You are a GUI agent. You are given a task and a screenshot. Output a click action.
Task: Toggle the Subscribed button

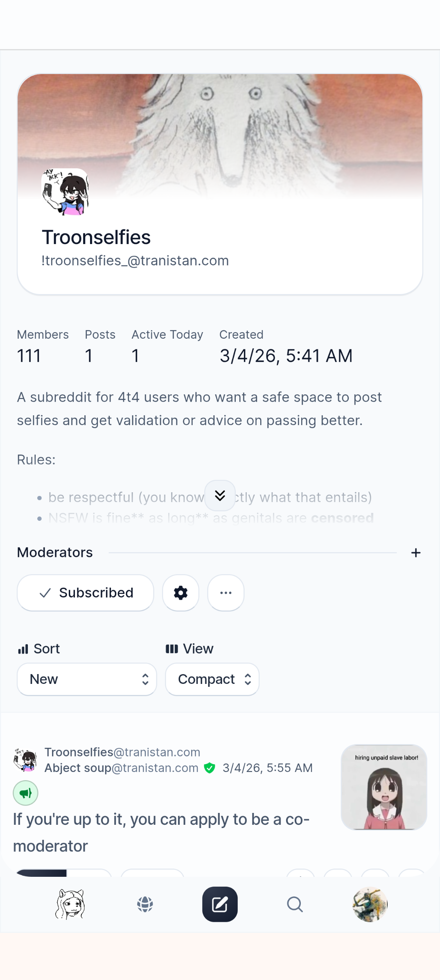[85, 593]
